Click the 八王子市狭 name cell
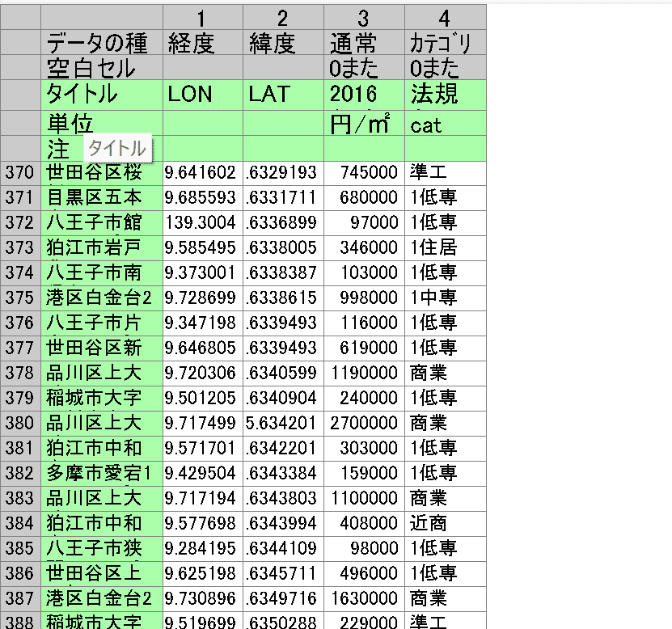The image size is (672, 629). pos(102,549)
